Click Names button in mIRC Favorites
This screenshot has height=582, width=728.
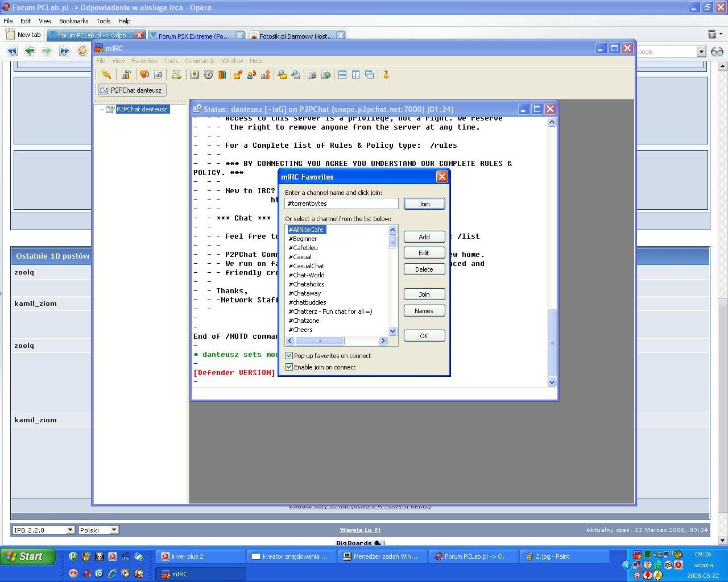tap(424, 311)
